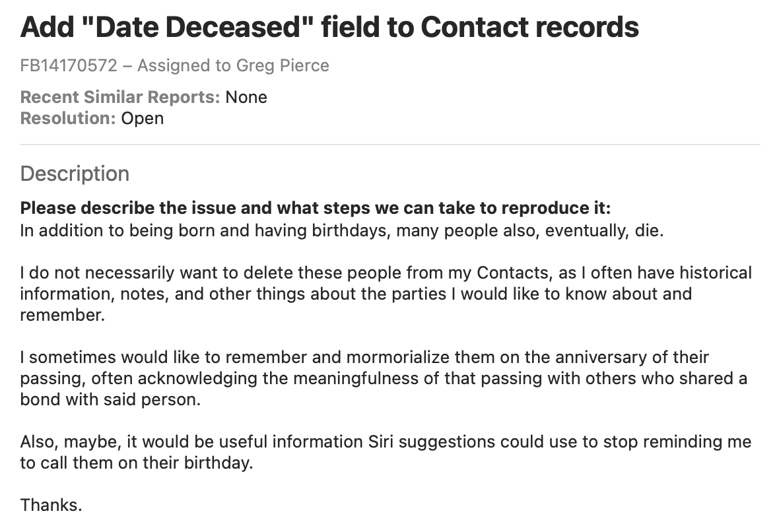Click the "Description" section heading

tap(75, 174)
